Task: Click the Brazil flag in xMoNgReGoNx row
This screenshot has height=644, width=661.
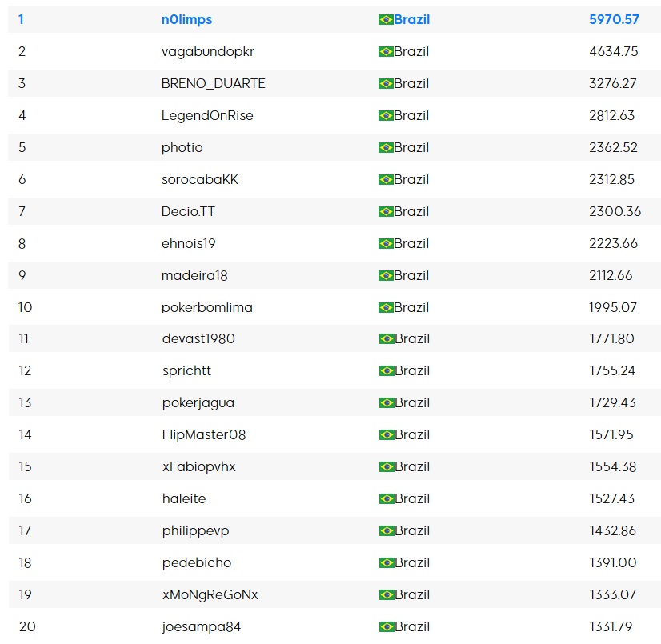Action: click(x=387, y=595)
